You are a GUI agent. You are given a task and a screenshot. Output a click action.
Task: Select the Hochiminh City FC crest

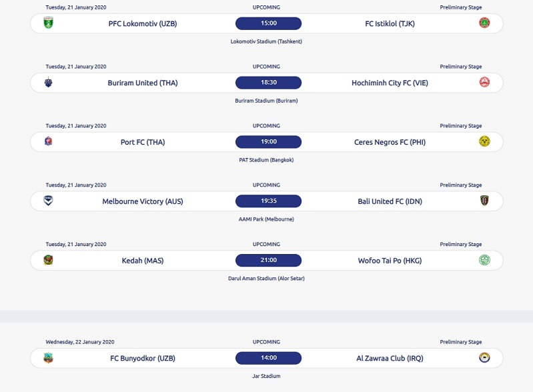tap(484, 82)
